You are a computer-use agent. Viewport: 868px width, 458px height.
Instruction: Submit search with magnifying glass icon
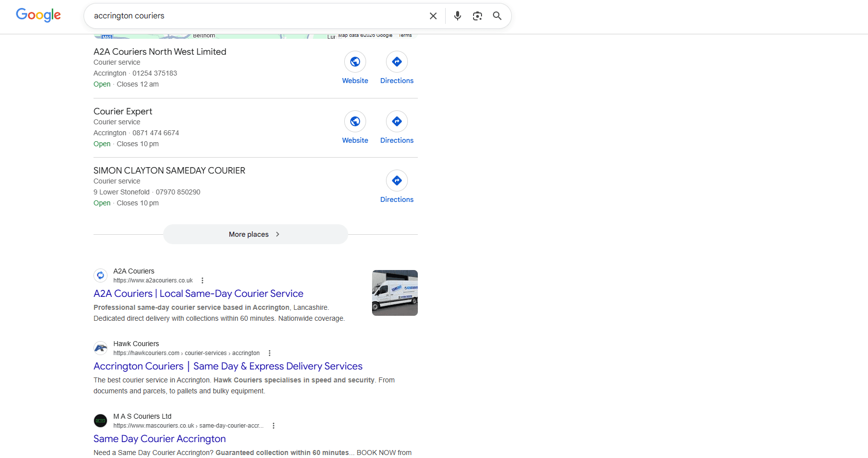[497, 16]
